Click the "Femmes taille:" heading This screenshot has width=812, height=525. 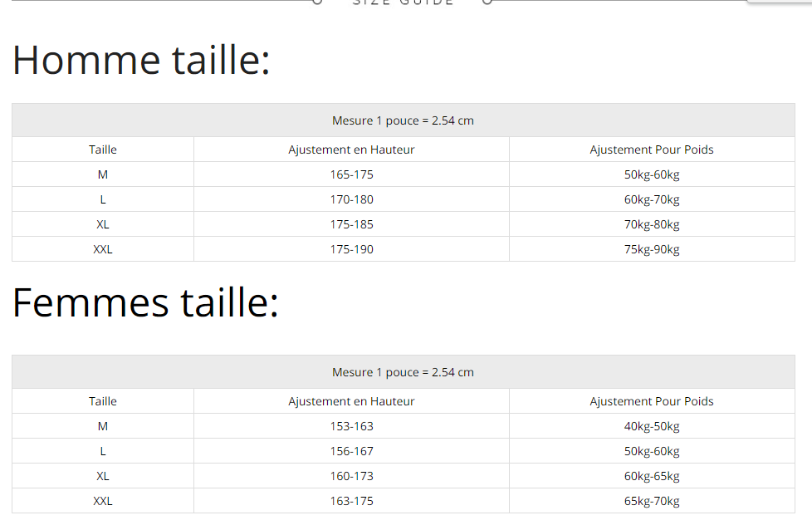point(145,302)
